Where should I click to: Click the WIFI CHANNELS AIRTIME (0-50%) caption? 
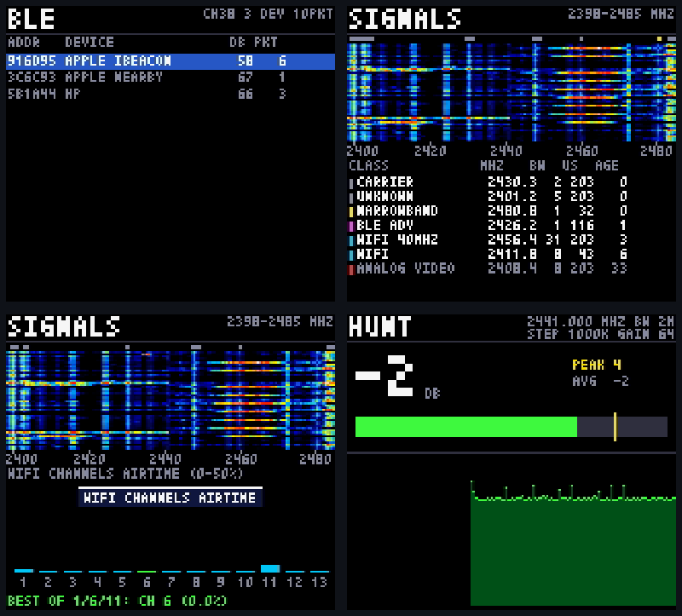[125, 474]
